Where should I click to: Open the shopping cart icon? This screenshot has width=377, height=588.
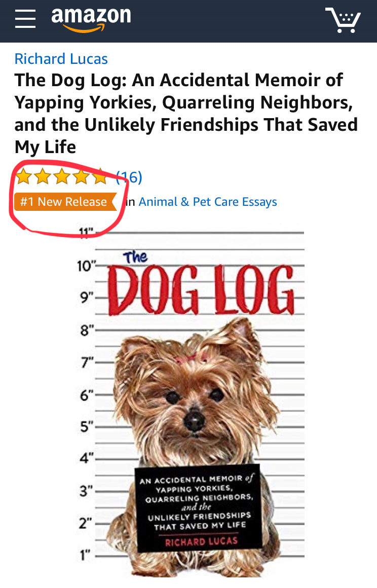click(x=343, y=20)
